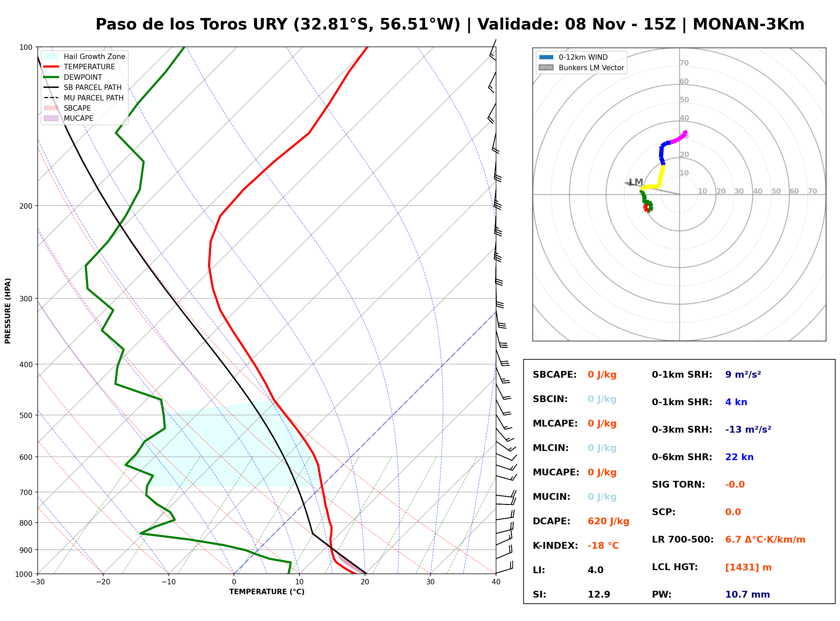This screenshot has width=840, height=621.
Task: Click the SBCAPE 0 J/kg value
Action: [602, 375]
